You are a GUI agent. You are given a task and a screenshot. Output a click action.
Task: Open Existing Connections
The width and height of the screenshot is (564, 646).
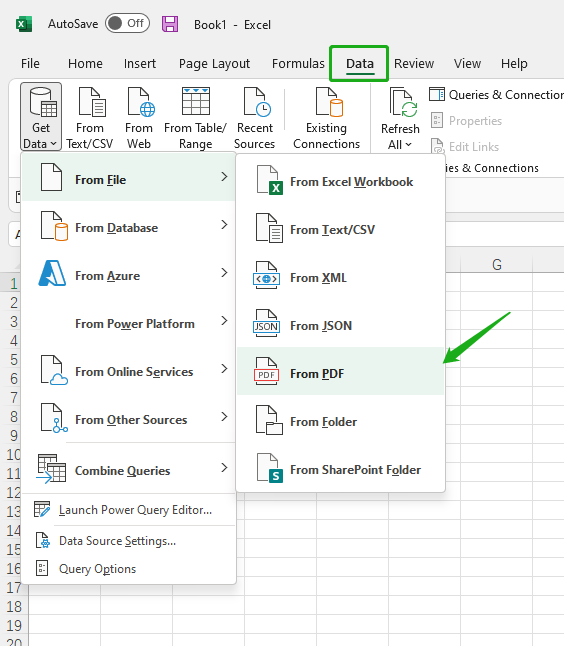326,117
